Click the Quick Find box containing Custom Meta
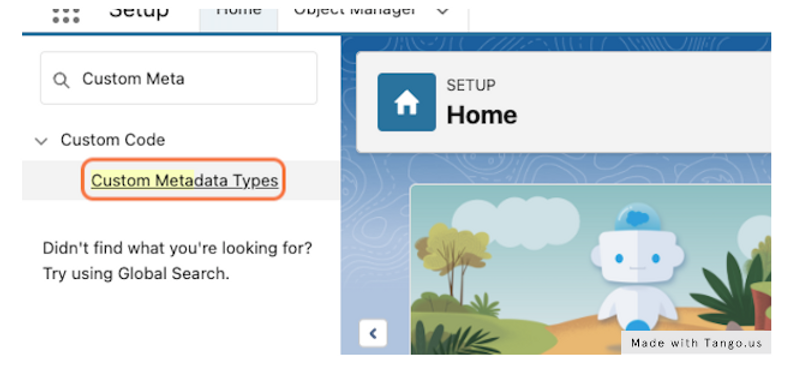The image size is (790, 369). coord(179,78)
